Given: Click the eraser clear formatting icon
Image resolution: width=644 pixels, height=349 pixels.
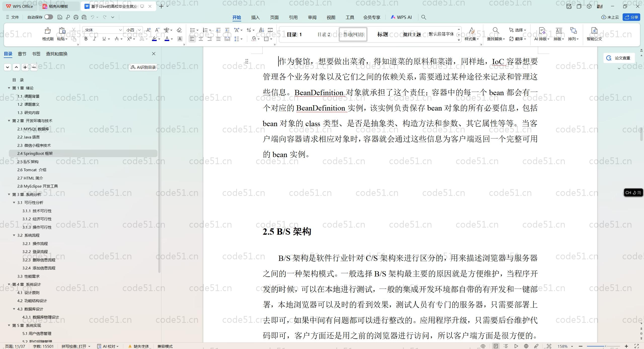Looking at the screenshot, I should (179, 30).
